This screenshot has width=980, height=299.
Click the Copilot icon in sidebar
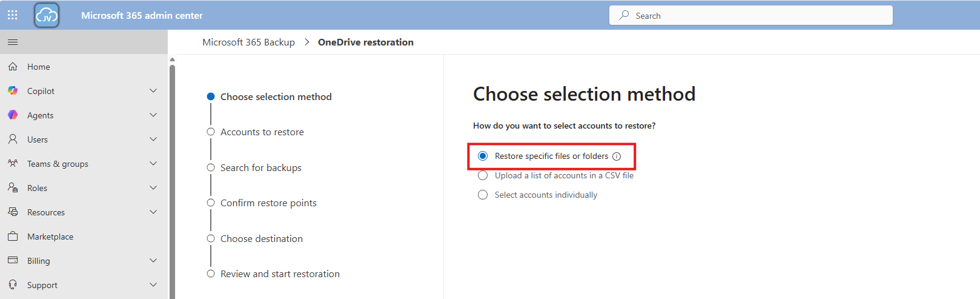point(13,91)
